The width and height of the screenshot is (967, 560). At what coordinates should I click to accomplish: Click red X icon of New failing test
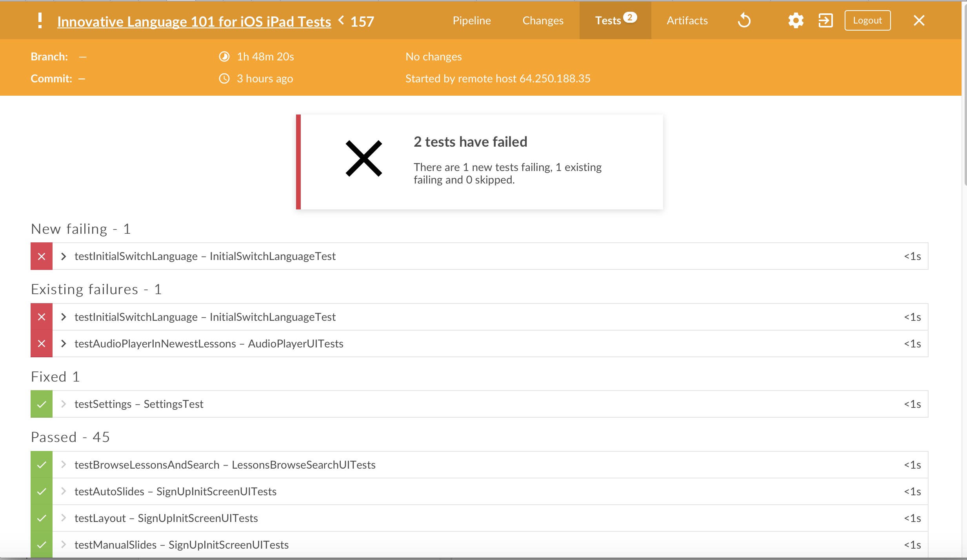click(x=42, y=256)
